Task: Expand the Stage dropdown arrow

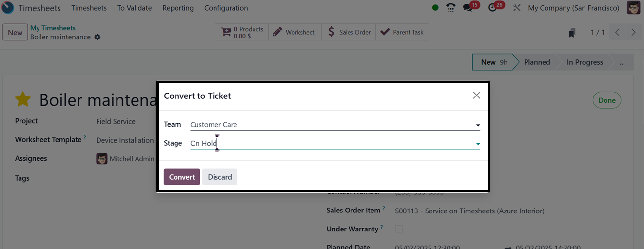Action: click(478, 144)
